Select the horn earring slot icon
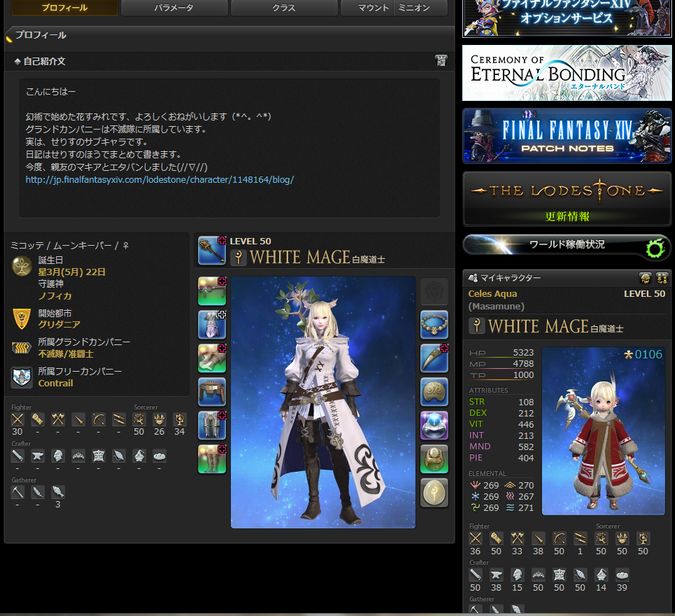The image size is (675, 616). pyautogui.click(x=434, y=358)
